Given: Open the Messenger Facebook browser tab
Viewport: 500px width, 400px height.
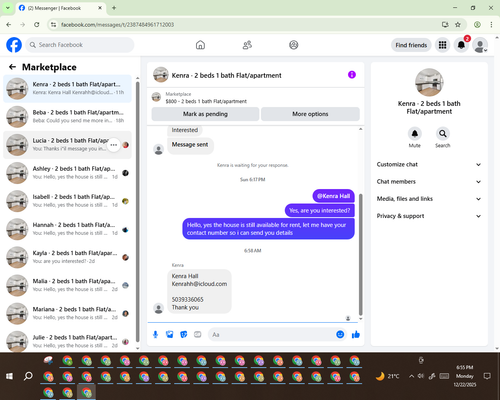Looking at the screenshot, I should (x=60, y=8).
